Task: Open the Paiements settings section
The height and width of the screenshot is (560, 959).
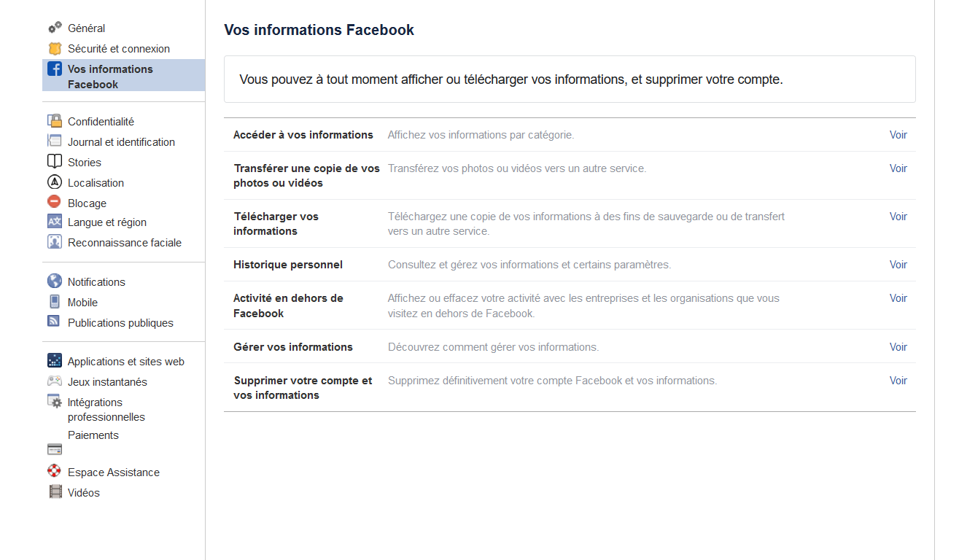Action: (x=93, y=435)
